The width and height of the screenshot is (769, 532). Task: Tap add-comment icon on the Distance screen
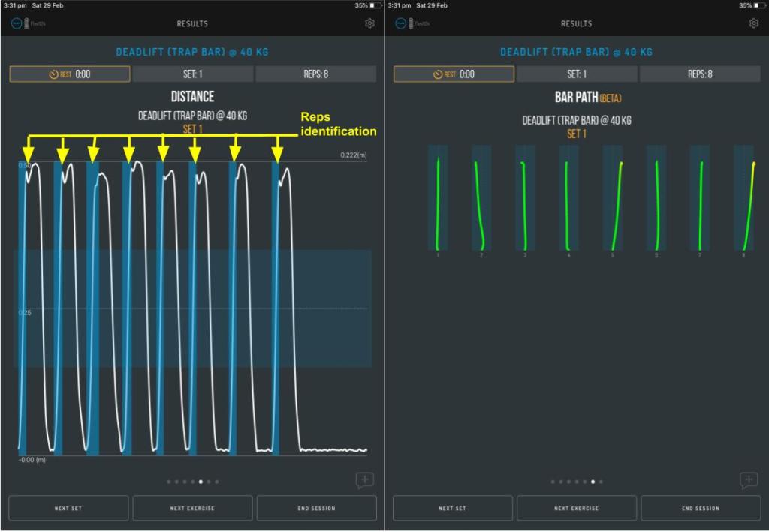click(x=364, y=480)
